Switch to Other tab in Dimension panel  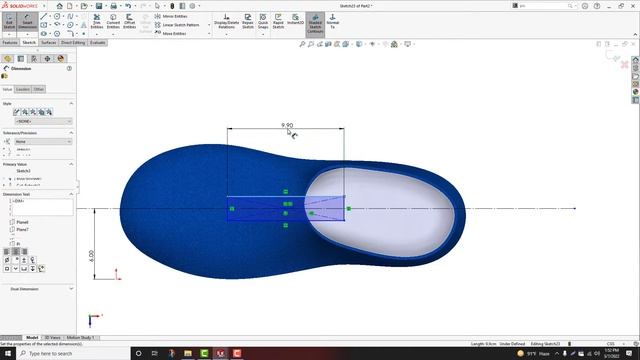tap(39, 89)
